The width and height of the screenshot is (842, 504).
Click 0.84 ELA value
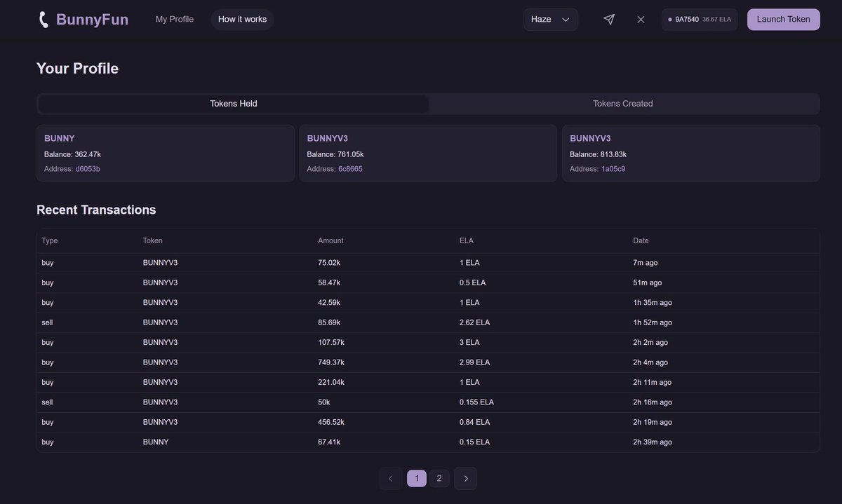point(475,422)
